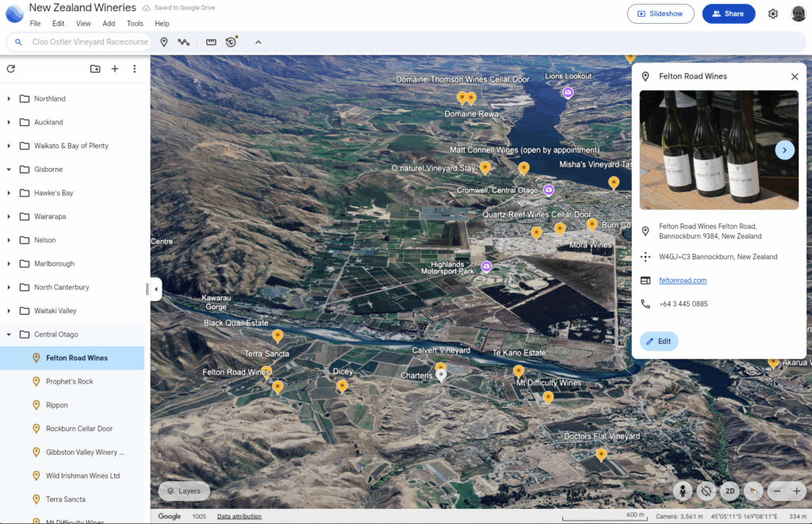812x524 pixels.
Task: Click the Dicey winery map pin
Action: coord(342,386)
